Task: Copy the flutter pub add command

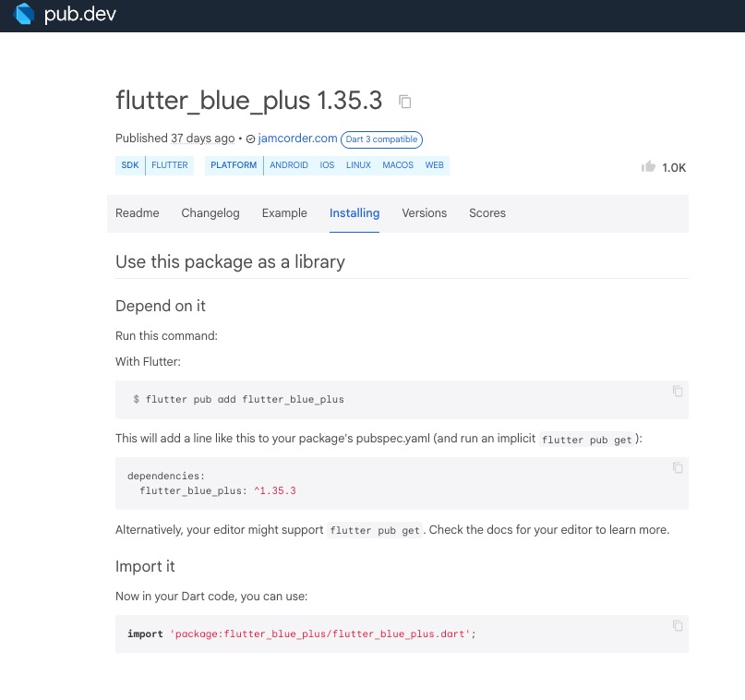Action: (x=678, y=389)
